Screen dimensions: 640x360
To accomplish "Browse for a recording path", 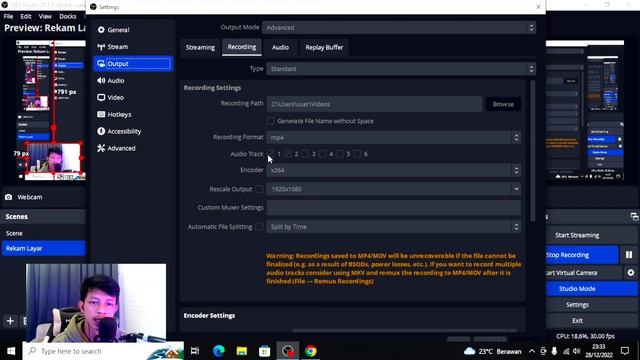I will (x=503, y=104).
